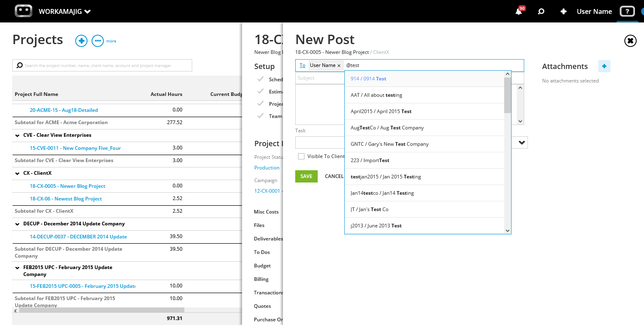Screen dimensions: 644x325
Task: Open Files section
Action: 259,225
